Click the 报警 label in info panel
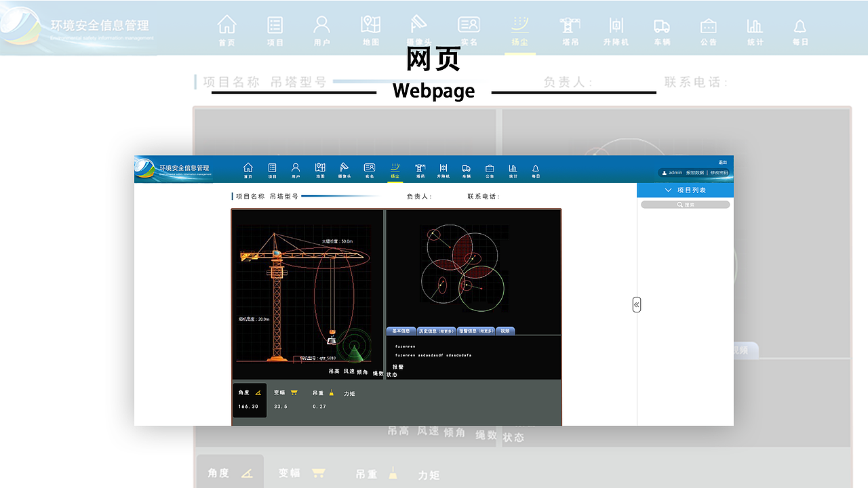 click(x=398, y=367)
